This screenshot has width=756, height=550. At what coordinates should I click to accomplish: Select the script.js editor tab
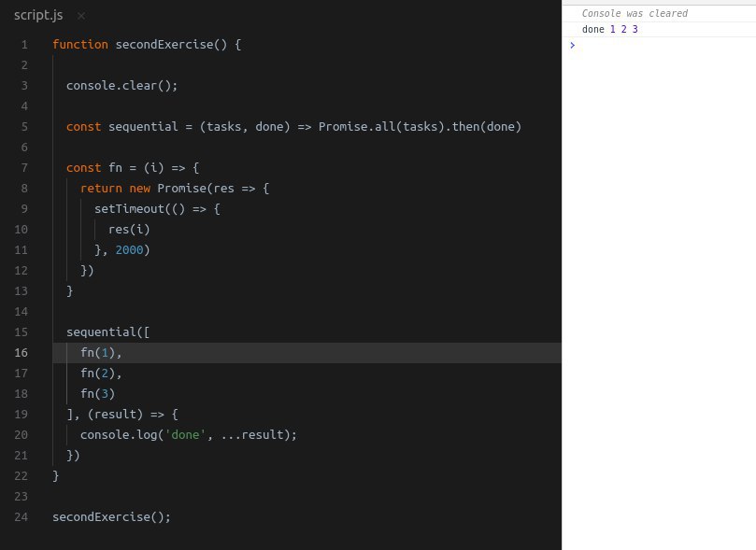(38, 16)
